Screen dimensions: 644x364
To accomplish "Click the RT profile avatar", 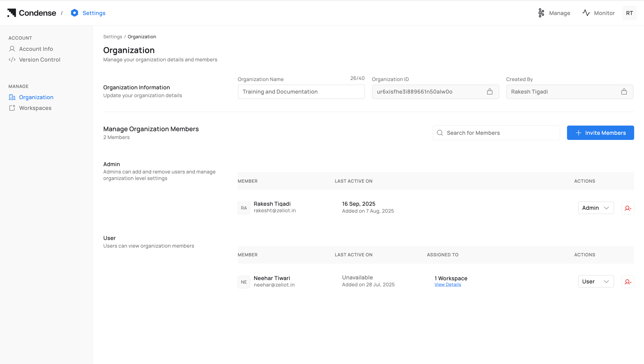I will tap(629, 13).
